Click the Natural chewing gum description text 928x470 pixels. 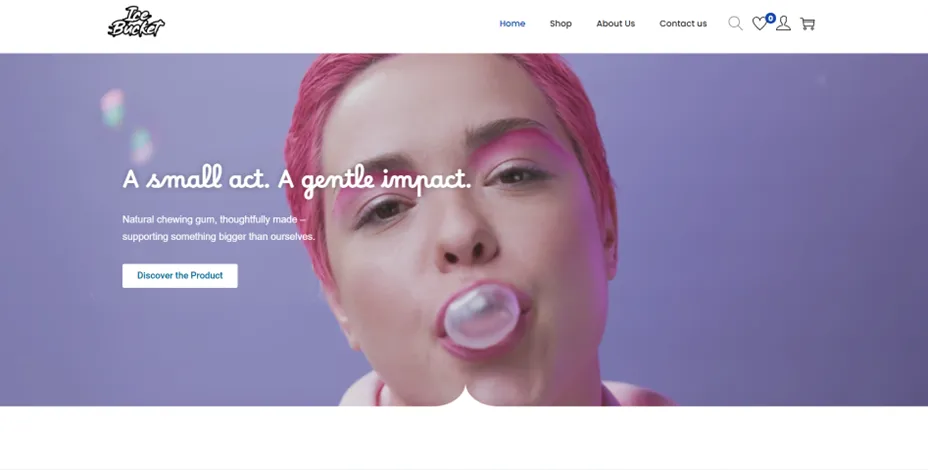218,228
